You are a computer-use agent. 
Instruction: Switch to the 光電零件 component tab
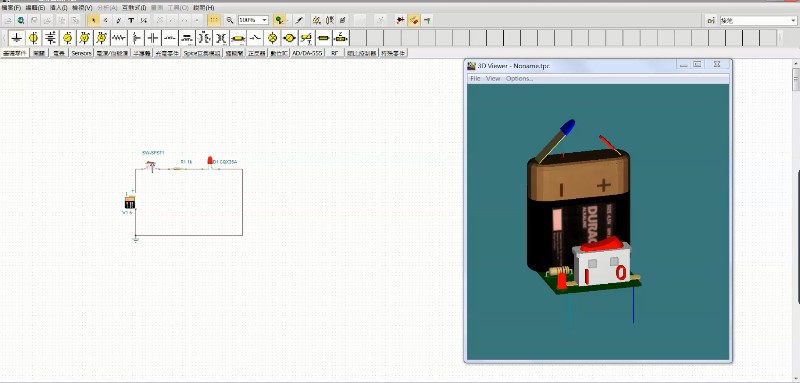point(167,53)
